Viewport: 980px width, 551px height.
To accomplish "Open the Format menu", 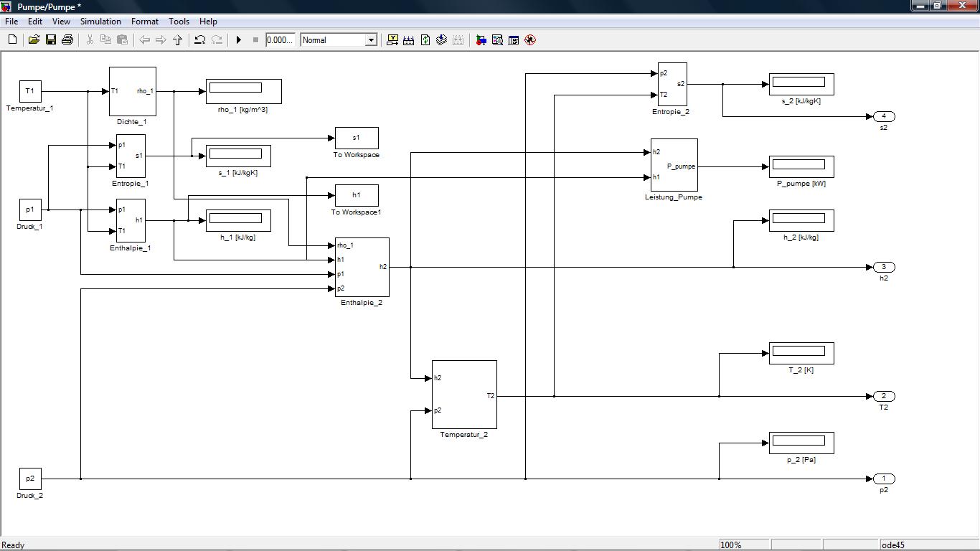I will [145, 22].
